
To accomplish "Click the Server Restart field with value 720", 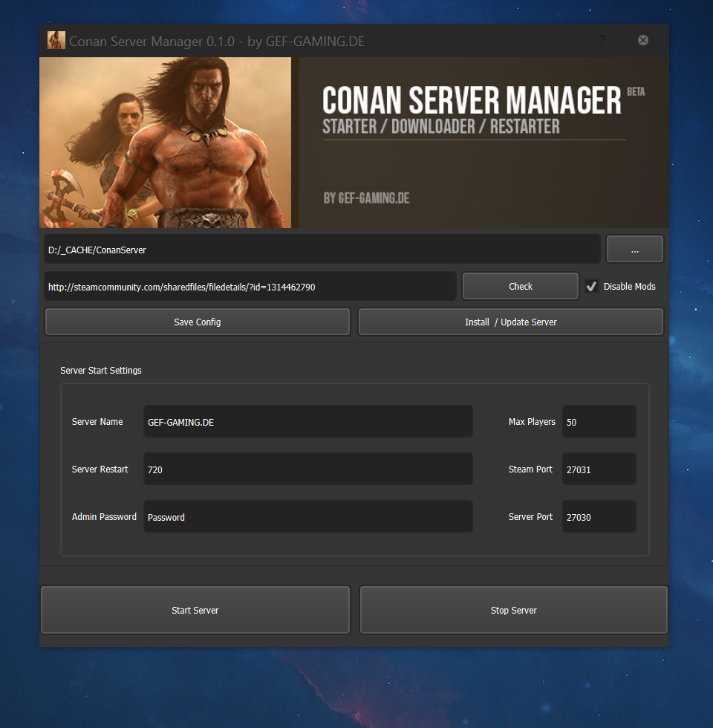I will (307, 469).
